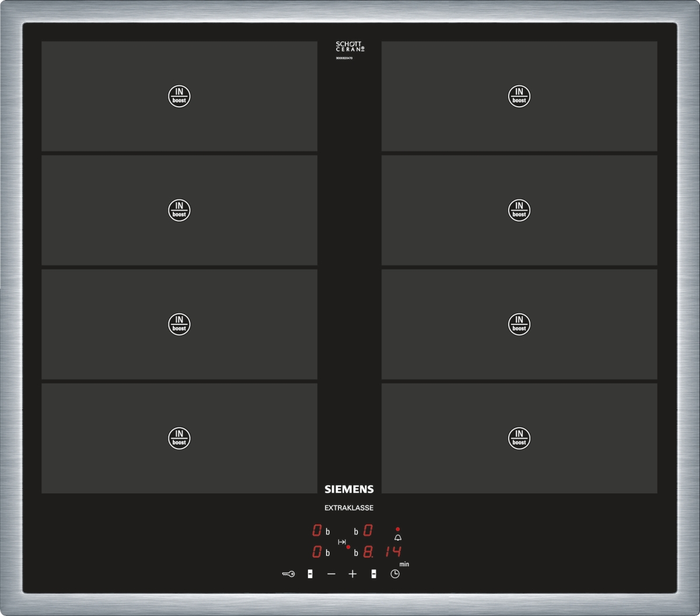Select the red 8. power display
The width and height of the screenshot is (700, 616).
point(369,551)
